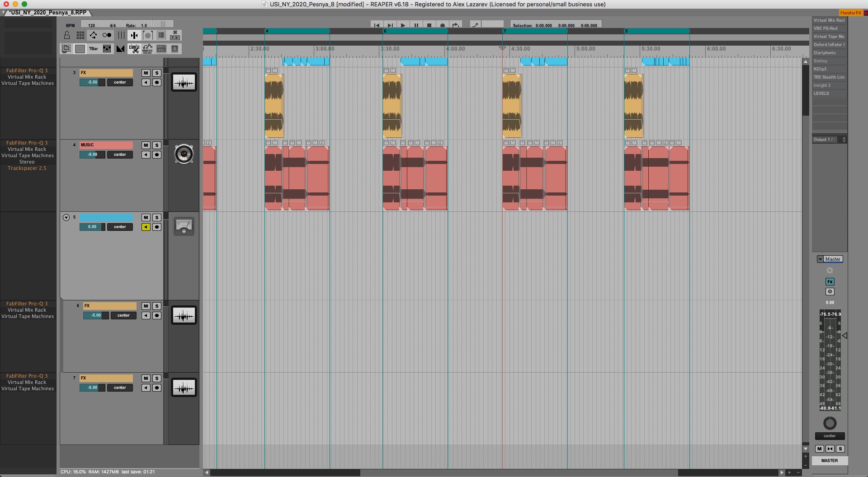Toggle grid lines display icon
The height and width of the screenshot is (477, 868).
(x=80, y=35)
